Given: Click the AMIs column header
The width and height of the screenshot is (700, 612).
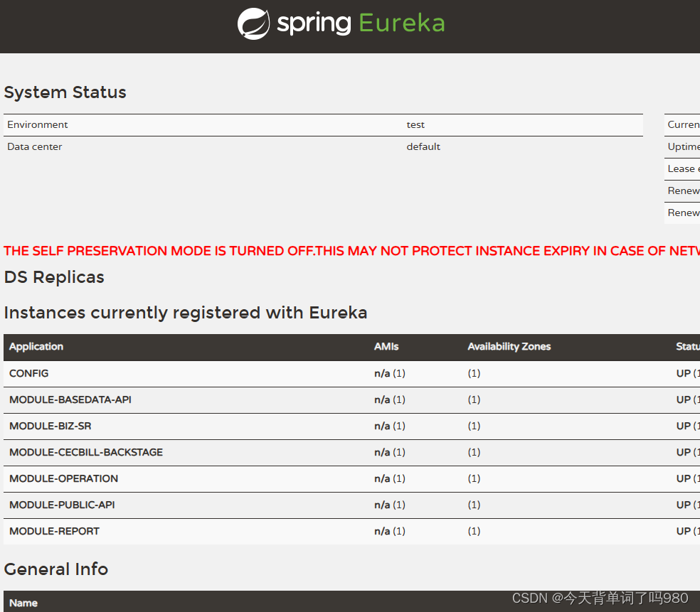Looking at the screenshot, I should (x=386, y=347).
